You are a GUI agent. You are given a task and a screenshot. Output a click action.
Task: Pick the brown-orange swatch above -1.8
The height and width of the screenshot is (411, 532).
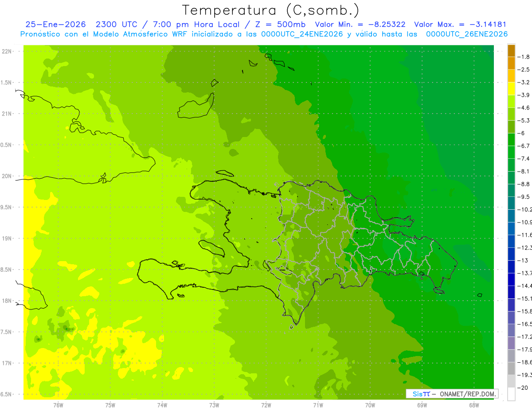pos(511,51)
